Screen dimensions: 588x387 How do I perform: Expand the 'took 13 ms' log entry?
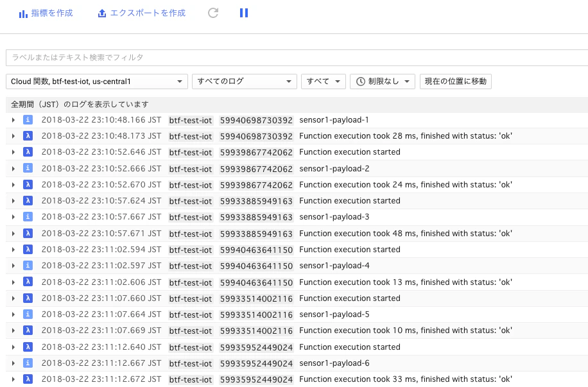(13, 282)
